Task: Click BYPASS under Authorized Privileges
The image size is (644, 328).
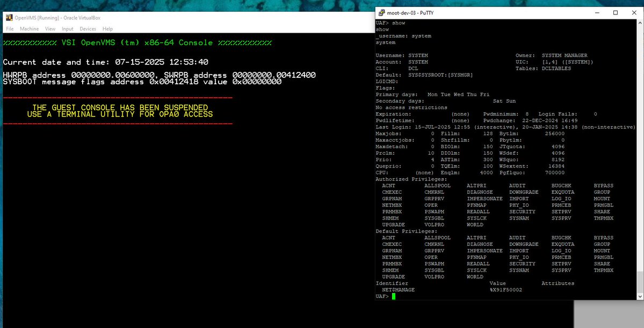Action: (604, 186)
